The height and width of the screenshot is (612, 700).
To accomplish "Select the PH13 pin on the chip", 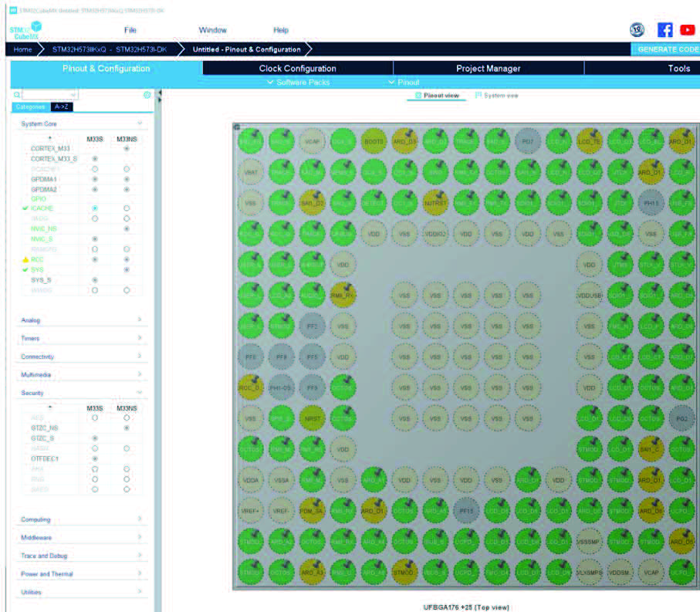I will point(651,203).
